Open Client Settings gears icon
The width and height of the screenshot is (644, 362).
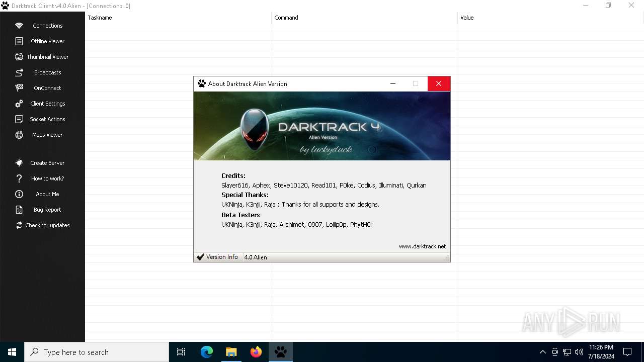pos(19,104)
